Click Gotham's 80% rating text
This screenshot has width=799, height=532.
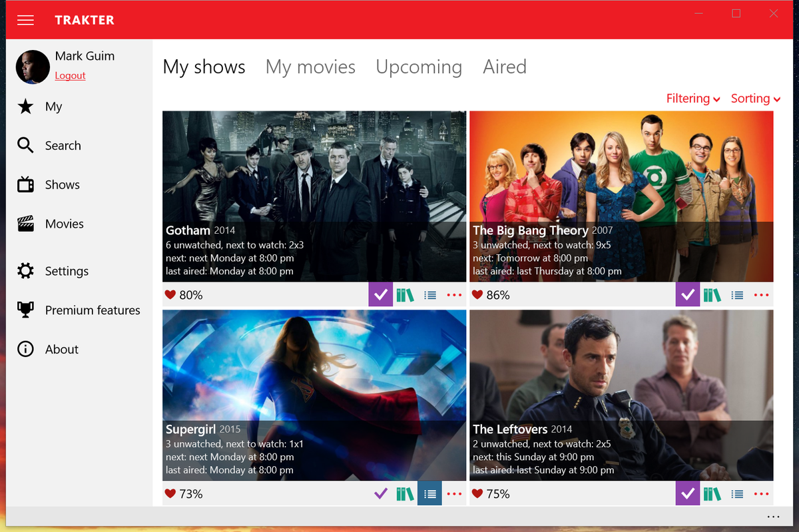pyautogui.click(x=191, y=295)
